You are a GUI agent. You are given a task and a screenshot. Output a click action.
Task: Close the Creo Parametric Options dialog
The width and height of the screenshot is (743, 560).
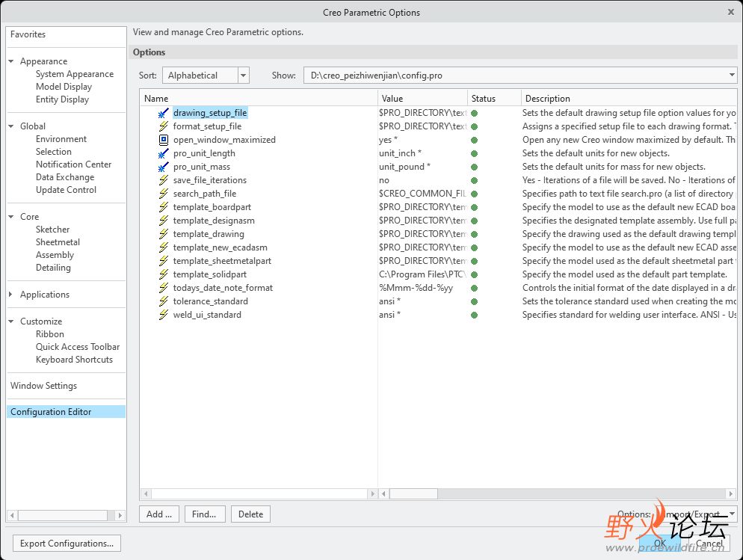pyautogui.click(x=731, y=12)
